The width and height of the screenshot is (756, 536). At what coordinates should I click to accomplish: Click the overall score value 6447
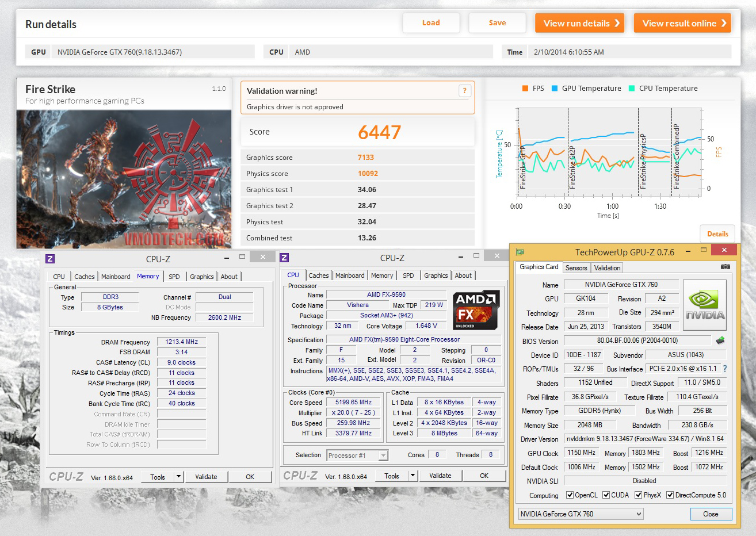(x=379, y=133)
